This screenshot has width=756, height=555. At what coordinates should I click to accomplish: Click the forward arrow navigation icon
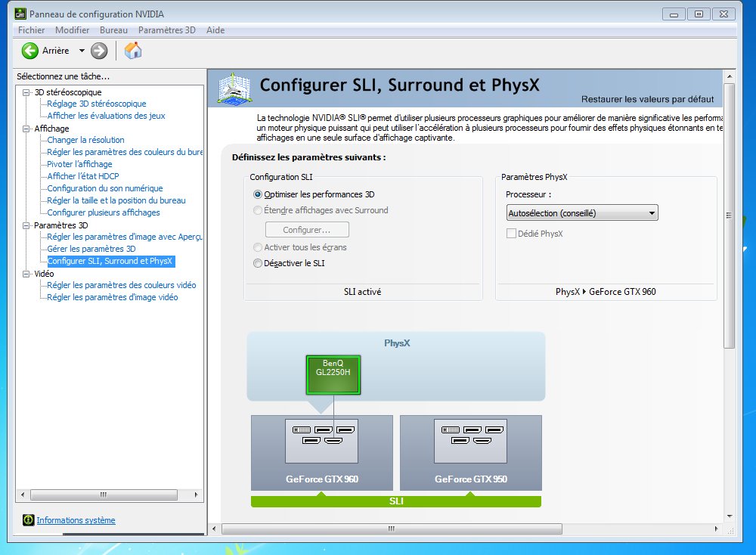tap(99, 51)
